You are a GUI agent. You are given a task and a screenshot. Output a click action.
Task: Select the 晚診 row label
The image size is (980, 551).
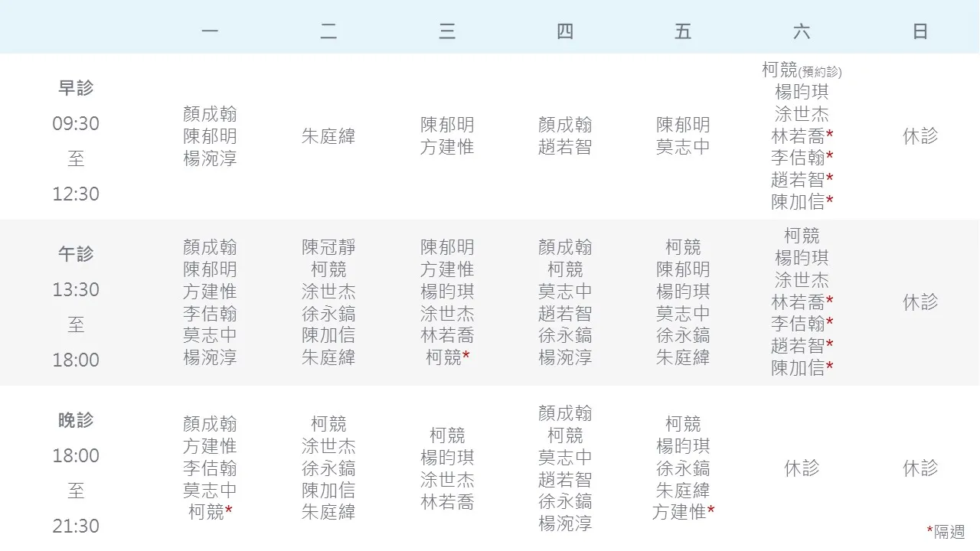[76, 420]
